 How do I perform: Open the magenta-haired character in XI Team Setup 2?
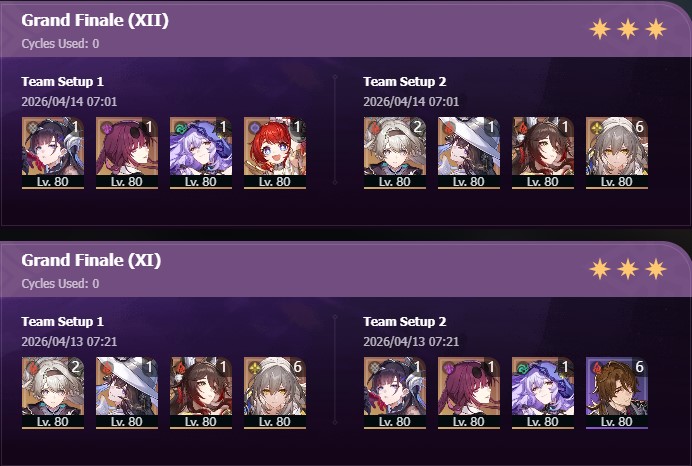(x=469, y=393)
